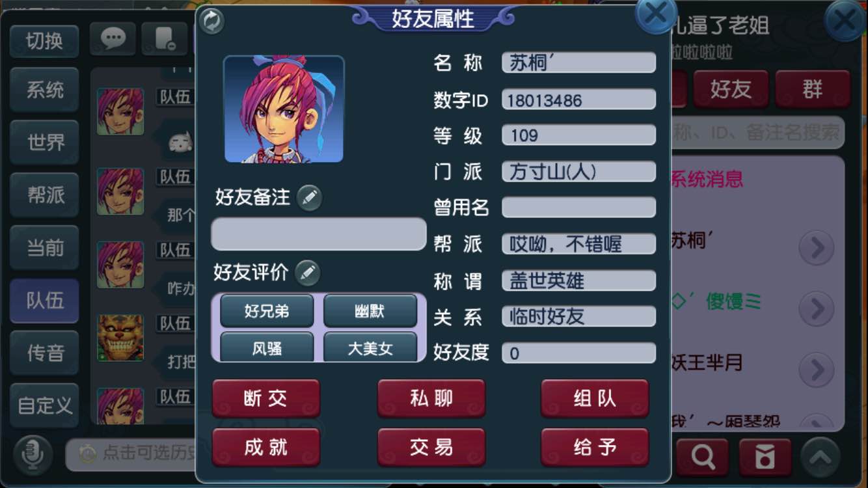The image size is (868, 488).
Task: Select the 好兄弟 evaluation tag
Action: 267,311
